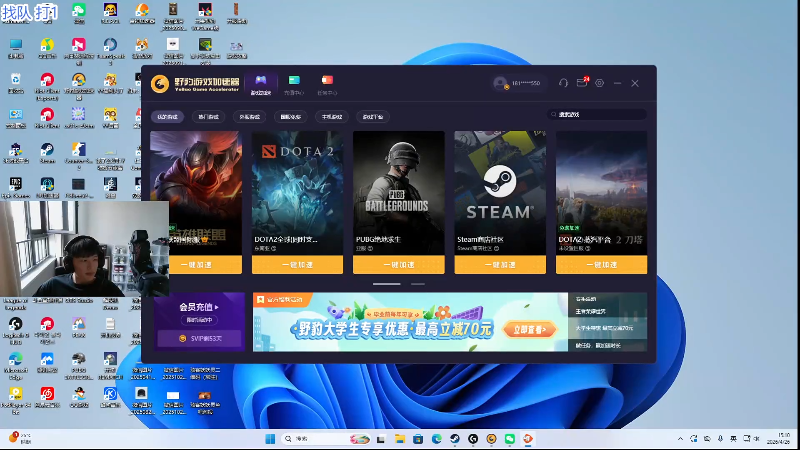This screenshot has height=450, width=800.
Task: Select the Epic Games desktop shortcut
Action: click(x=16, y=187)
